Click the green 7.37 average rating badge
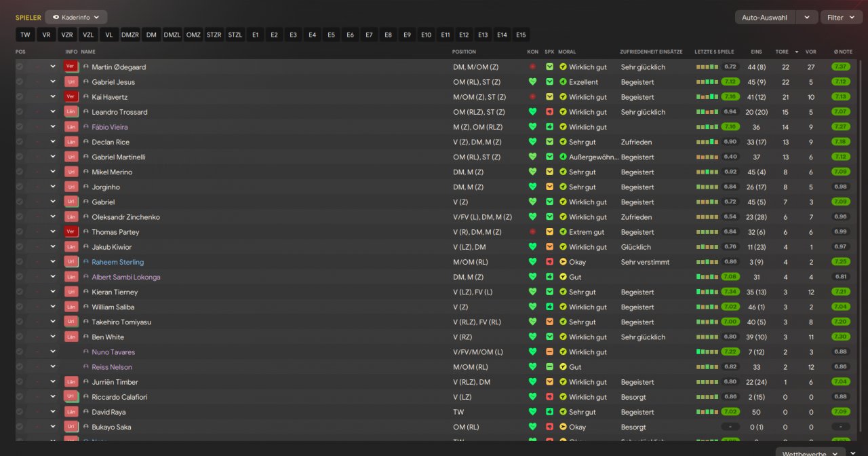Viewport: 868px width, 456px height. pos(841,66)
